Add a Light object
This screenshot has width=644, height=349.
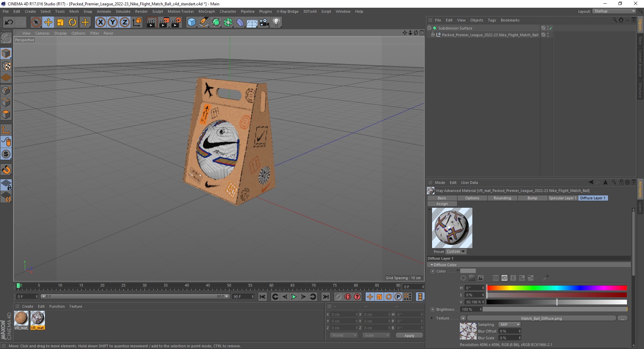276,22
